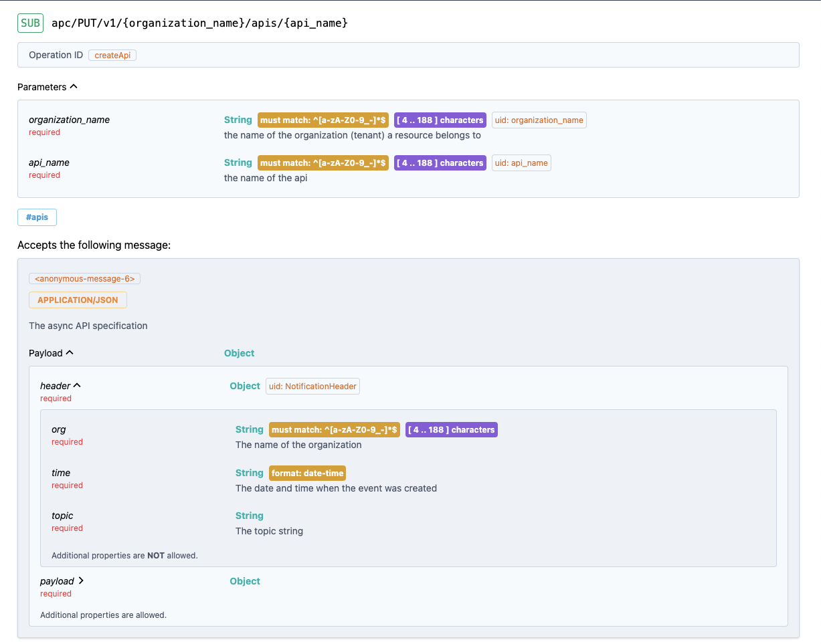
Task: Click the apc/PUT channel path heading
Action: point(199,23)
